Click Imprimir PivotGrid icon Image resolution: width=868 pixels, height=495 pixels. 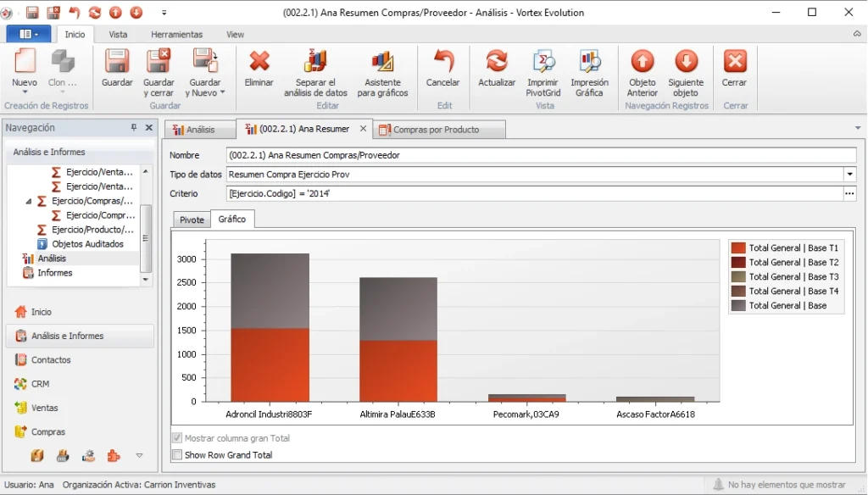click(543, 61)
